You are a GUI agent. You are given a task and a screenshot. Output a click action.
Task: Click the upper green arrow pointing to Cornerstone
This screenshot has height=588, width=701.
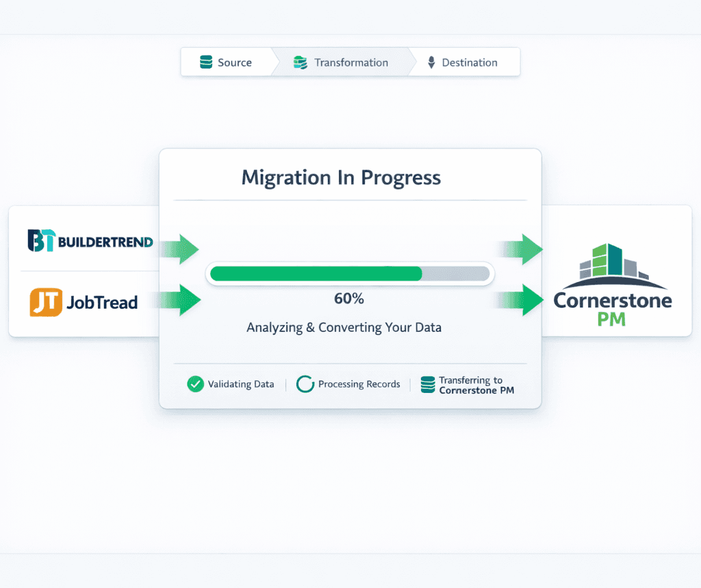click(520, 249)
